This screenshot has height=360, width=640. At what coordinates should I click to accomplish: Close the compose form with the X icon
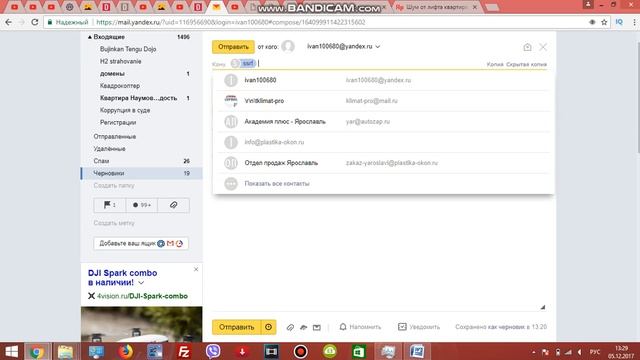543,47
